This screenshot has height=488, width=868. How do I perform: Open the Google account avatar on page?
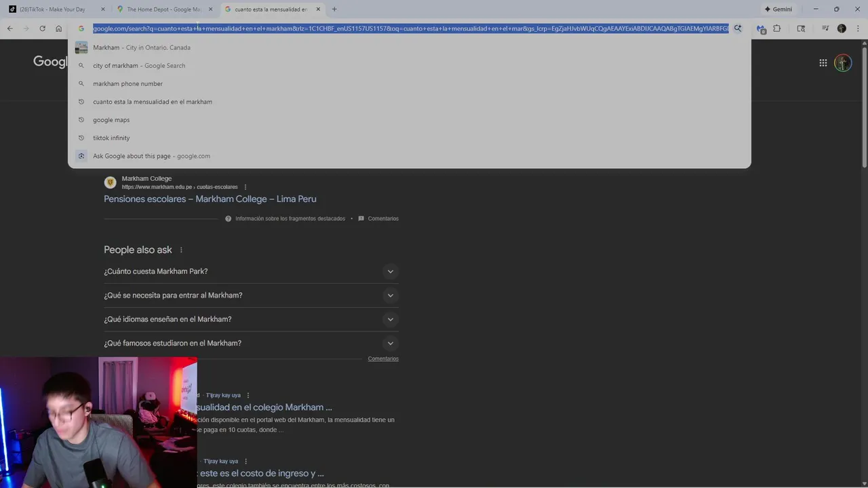point(843,62)
